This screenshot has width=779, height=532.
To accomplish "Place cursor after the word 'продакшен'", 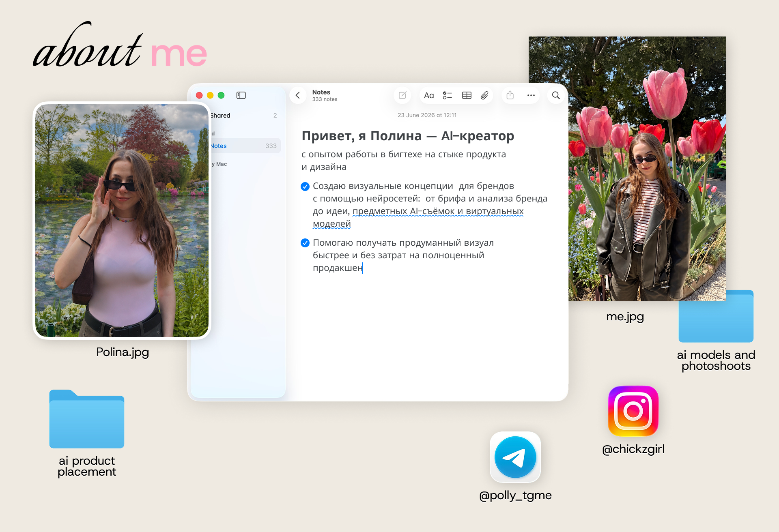I will pyautogui.click(x=363, y=268).
